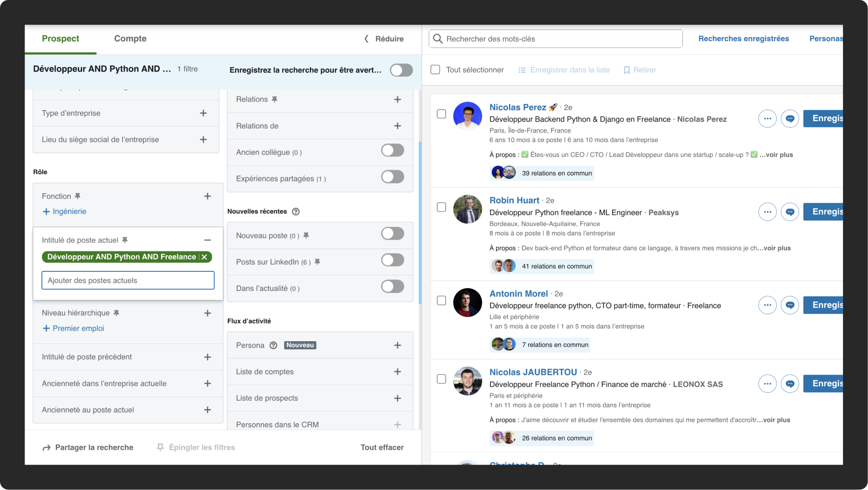Select the checkbox for Robin Huart
Image resolution: width=868 pixels, height=490 pixels.
click(x=441, y=207)
